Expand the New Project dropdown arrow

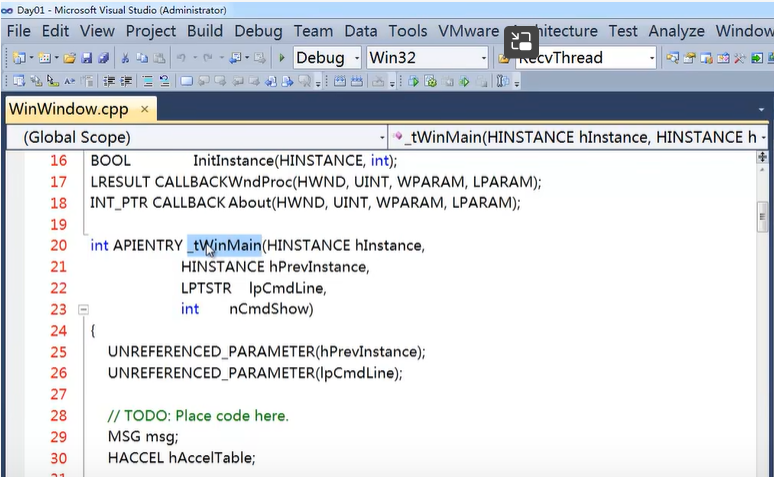pos(31,58)
